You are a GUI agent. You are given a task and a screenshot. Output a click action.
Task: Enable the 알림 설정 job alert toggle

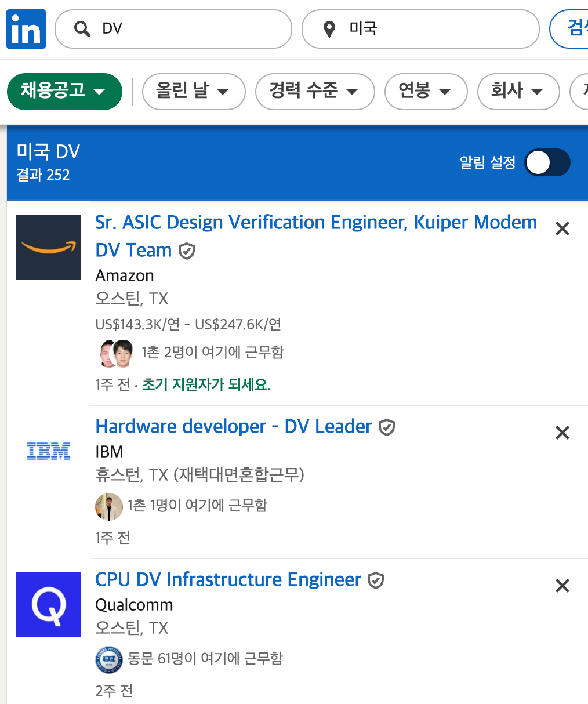(x=547, y=163)
